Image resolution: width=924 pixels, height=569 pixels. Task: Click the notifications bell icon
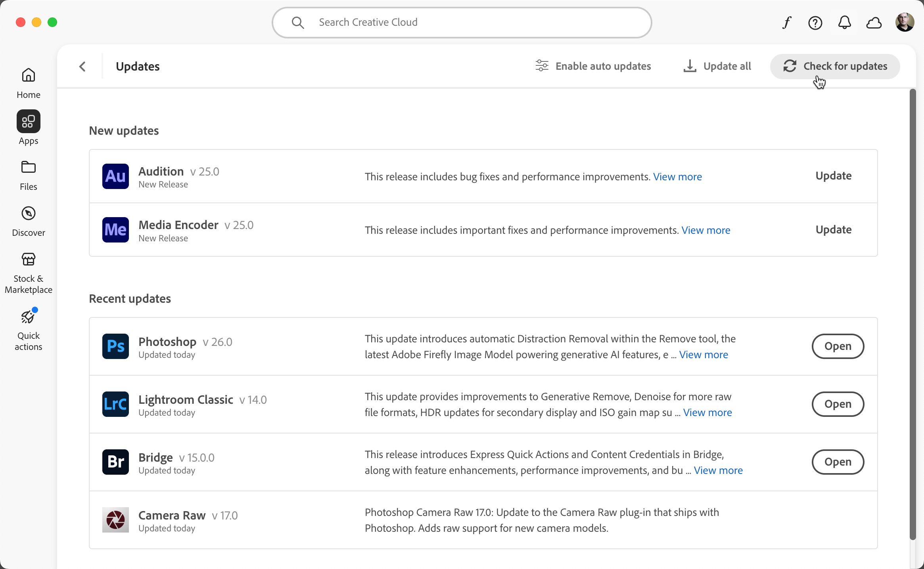[x=845, y=23]
